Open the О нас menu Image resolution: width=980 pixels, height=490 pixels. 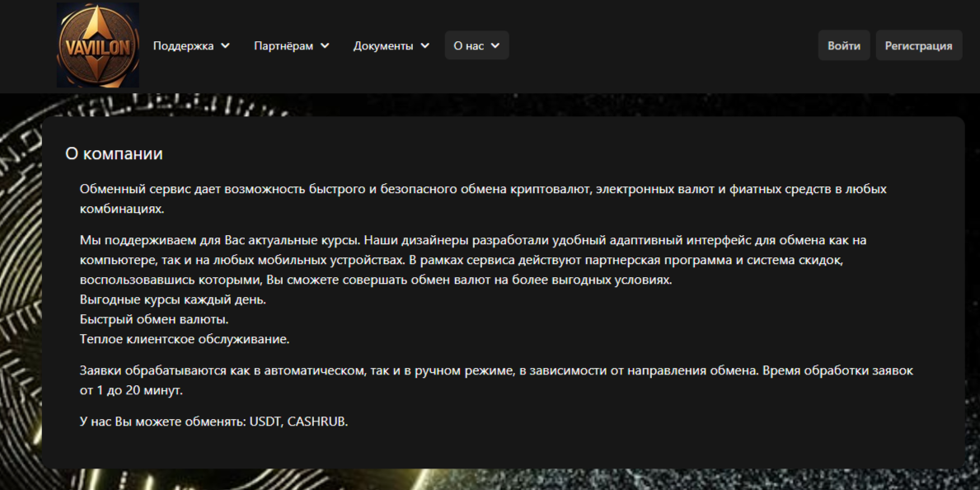click(x=477, y=45)
